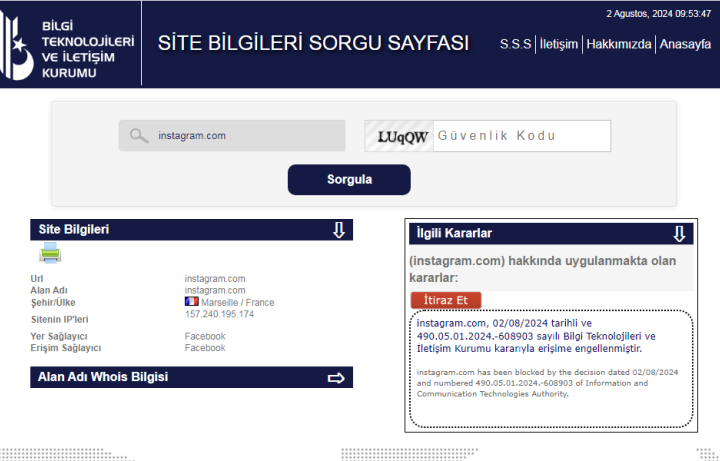Viewport: 720px width, 461px height.
Task: Click the LUqQW captcha image
Action: click(399, 136)
